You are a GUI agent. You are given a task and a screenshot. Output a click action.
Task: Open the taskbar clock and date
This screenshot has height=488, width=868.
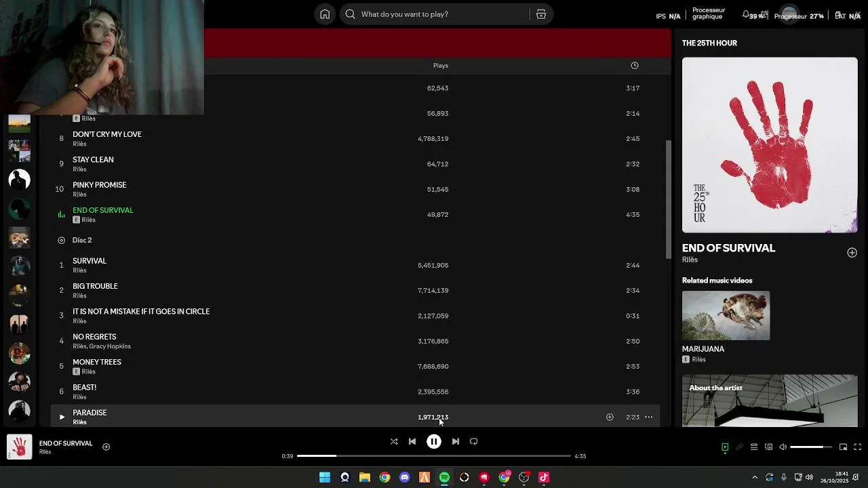(834, 477)
